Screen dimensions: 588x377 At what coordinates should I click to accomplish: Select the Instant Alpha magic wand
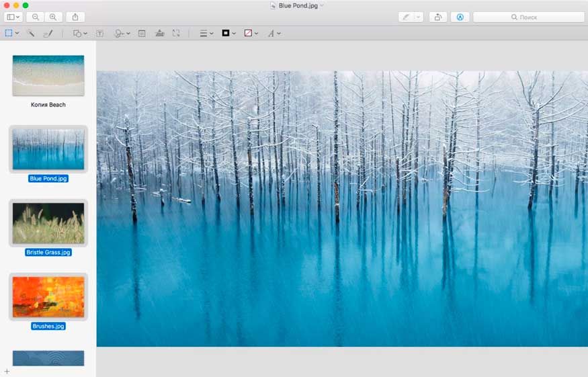tap(30, 34)
